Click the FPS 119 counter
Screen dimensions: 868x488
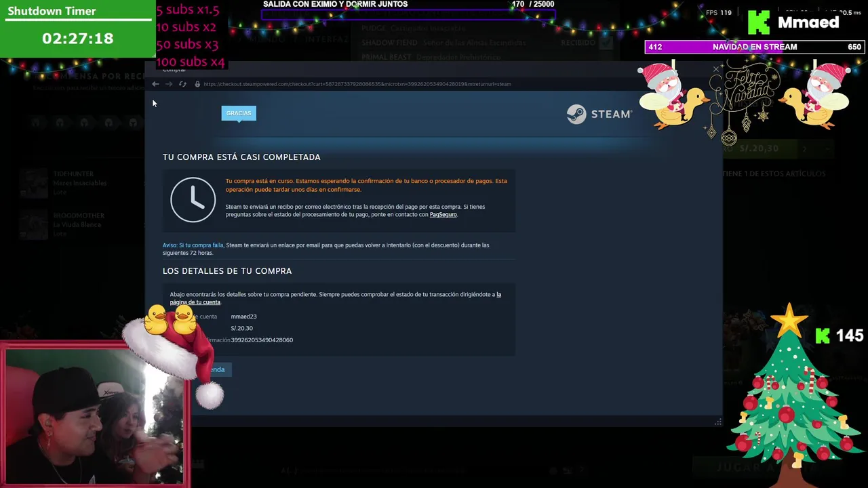coord(719,12)
